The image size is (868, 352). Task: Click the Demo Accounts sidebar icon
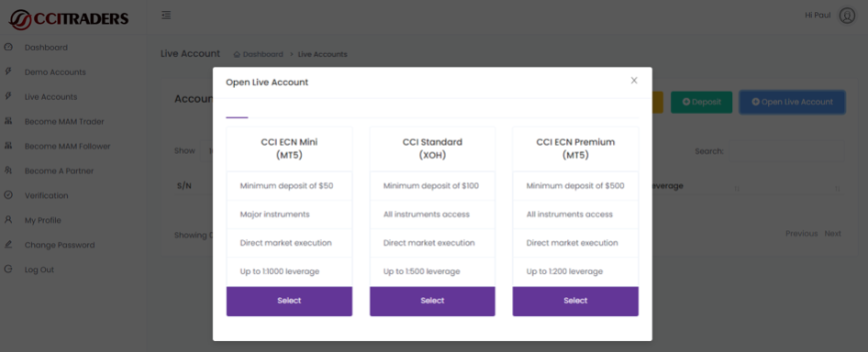pyautogui.click(x=8, y=71)
